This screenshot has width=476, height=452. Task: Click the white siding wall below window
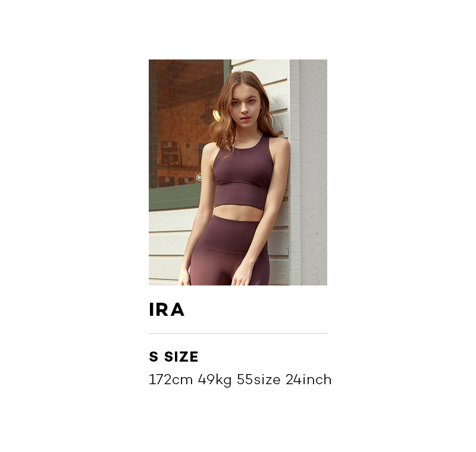170,246
